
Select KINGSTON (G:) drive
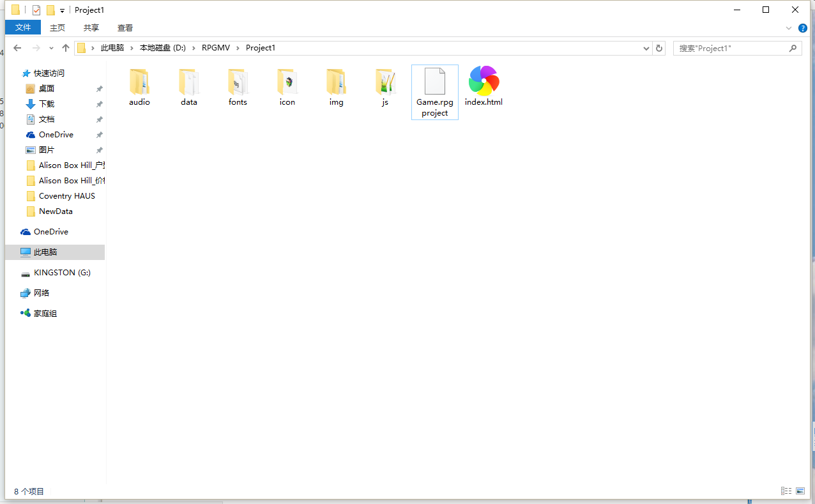(56, 273)
